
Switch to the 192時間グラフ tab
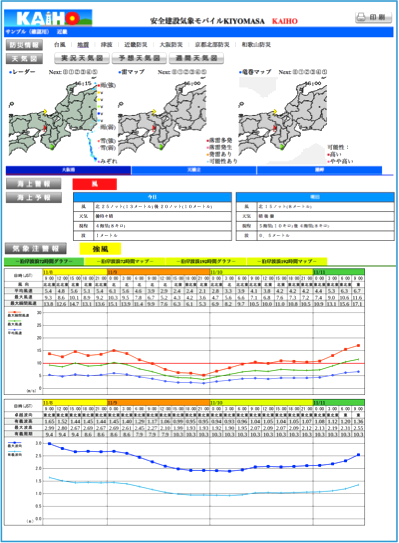pyautogui.click(x=206, y=261)
